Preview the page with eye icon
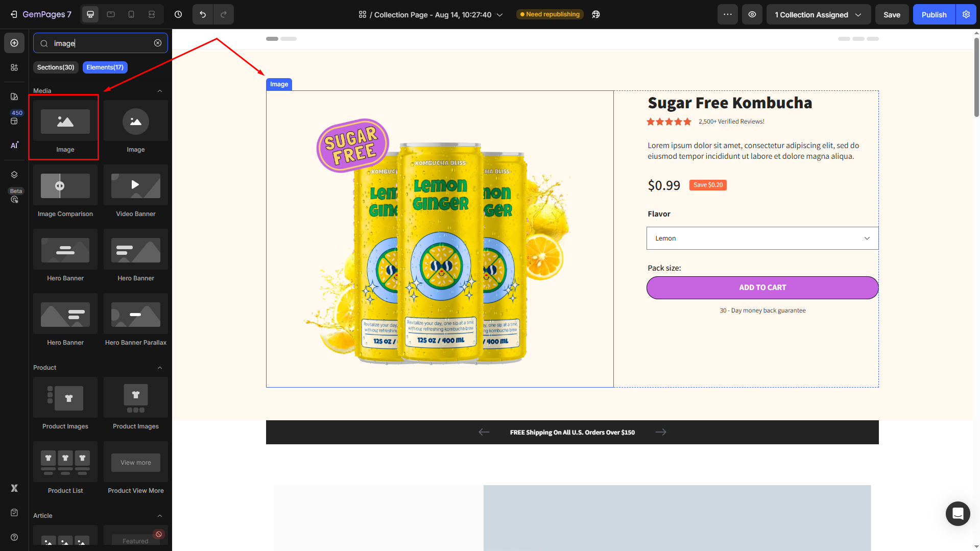Viewport: 980px width, 551px height. point(752,14)
